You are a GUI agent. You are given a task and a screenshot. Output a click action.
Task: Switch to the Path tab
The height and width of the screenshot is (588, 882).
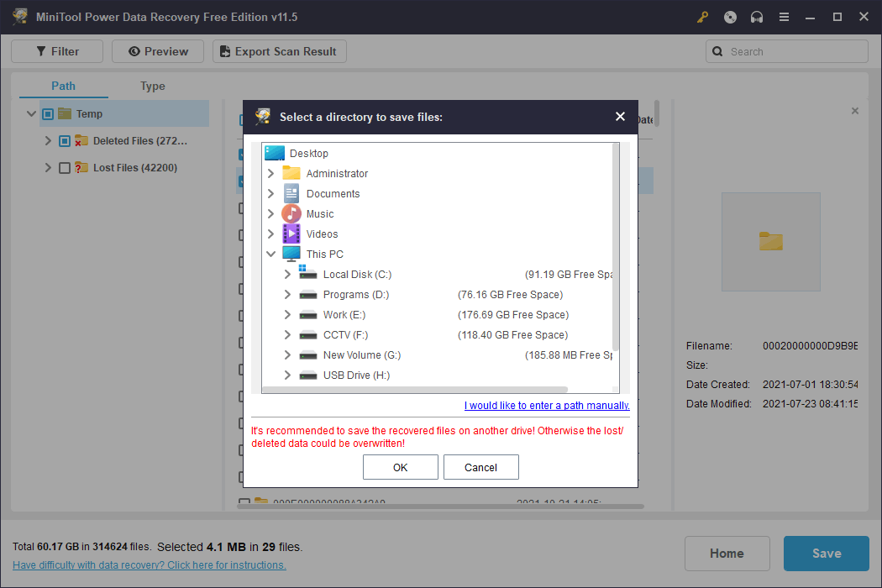tap(64, 86)
